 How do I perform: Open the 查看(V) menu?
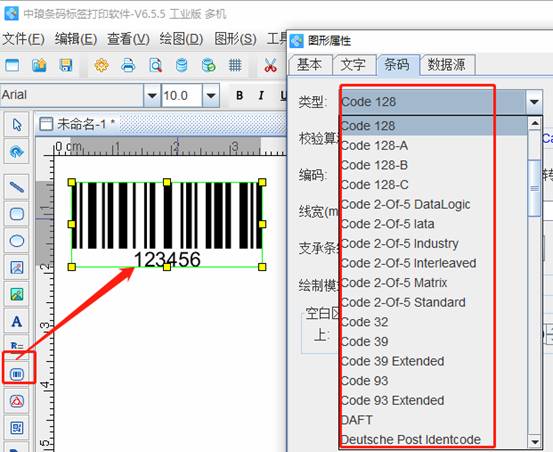point(128,39)
